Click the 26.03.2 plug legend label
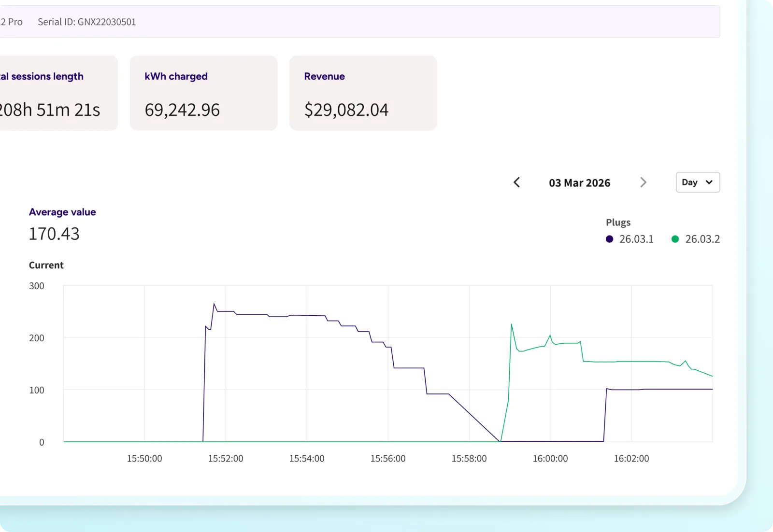This screenshot has height=532, width=773. coord(702,239)
